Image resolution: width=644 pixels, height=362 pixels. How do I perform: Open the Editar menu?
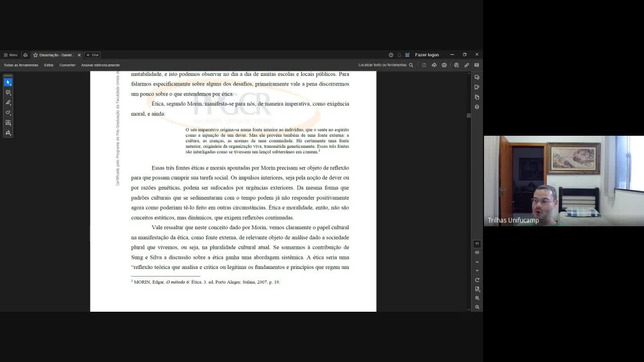[x=49, y=65]
